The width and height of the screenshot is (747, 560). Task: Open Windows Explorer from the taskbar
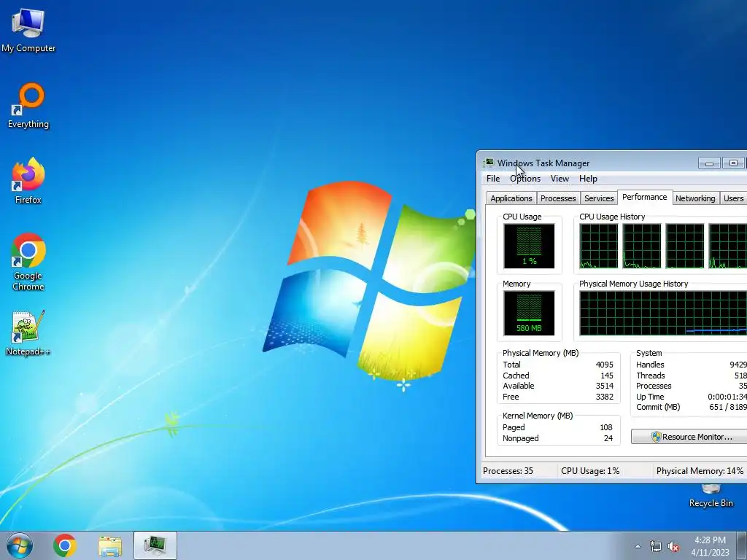(110, 545)
